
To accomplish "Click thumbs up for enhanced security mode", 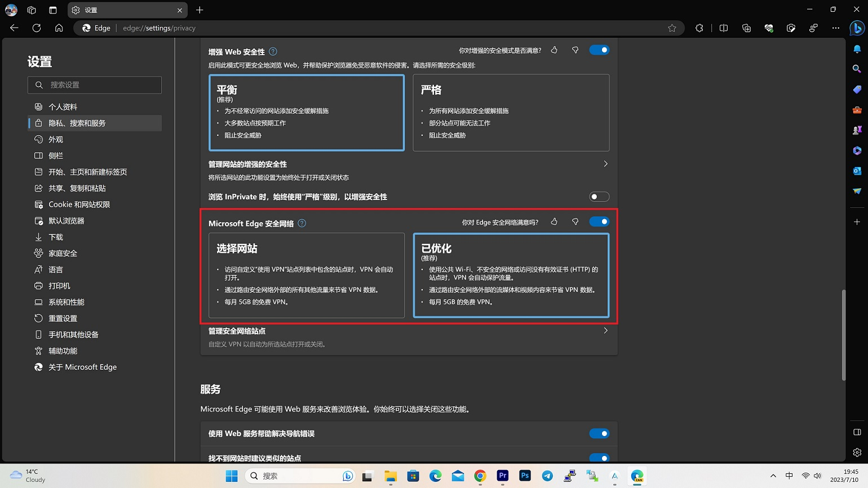I will [554, 50].
